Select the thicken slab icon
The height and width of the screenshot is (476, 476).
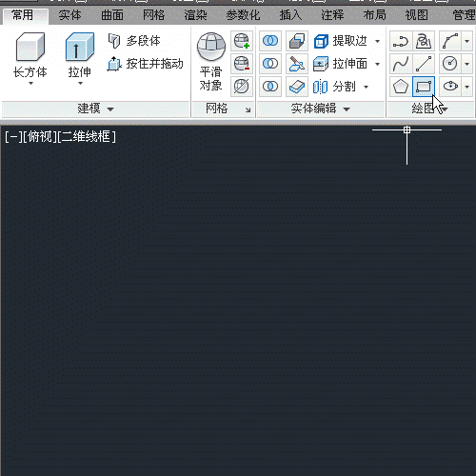(x=297, y=87)
